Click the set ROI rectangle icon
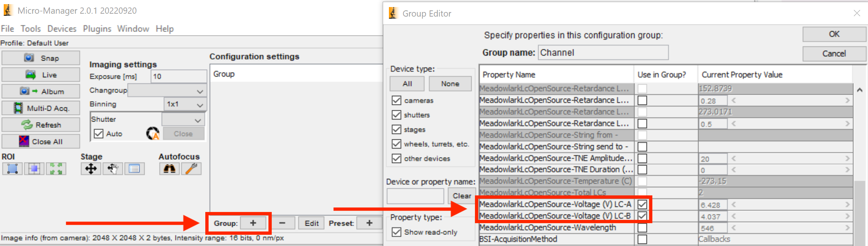This screenshot has width=868, height=246. pos(12,168)
